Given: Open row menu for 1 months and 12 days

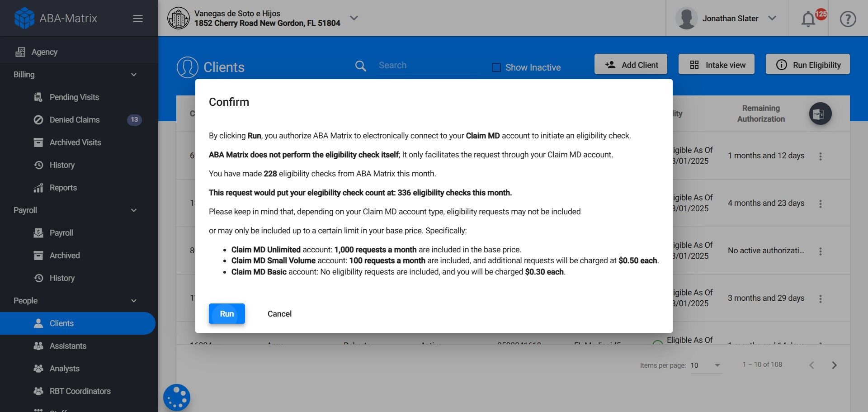Looking at the screenshot, I should pos(821,156).
